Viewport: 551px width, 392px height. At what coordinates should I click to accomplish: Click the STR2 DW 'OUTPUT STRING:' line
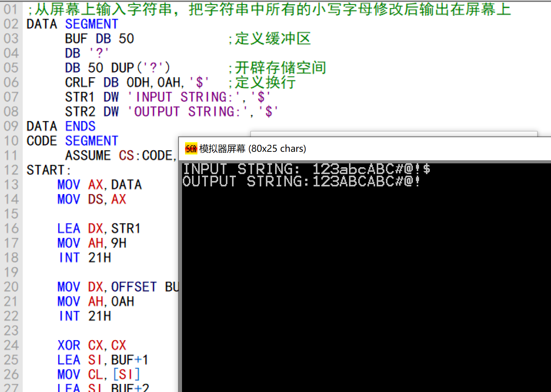pyautogui.click(x=172, y=112)
